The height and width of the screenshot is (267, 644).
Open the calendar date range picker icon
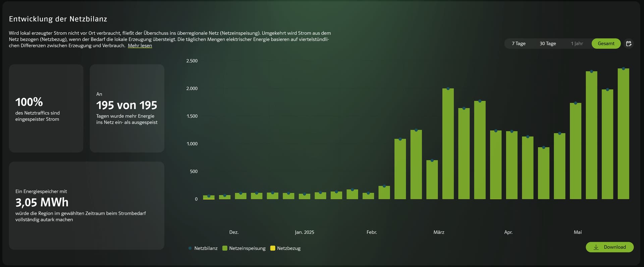click(629, 44)
